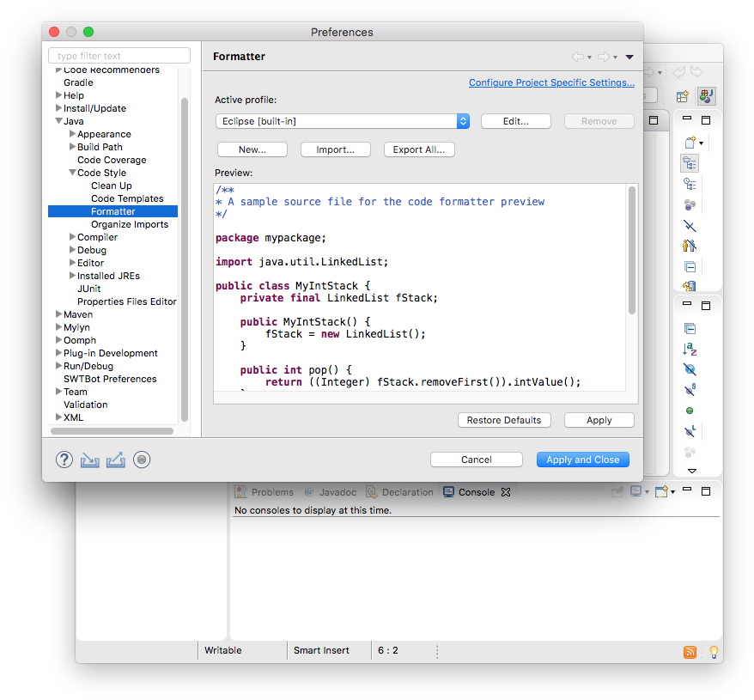Click the Import... button
Viewport: 754px width, 700px height.
336,149
